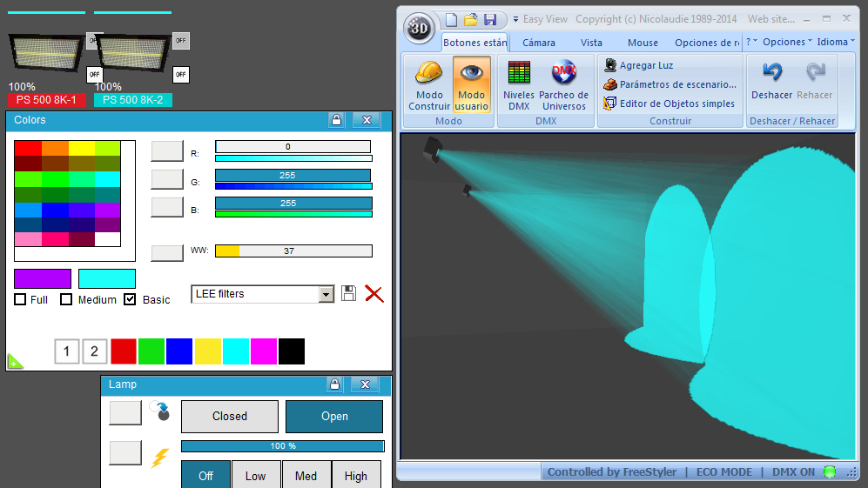Image resolution: width=868 pixels, height=488 pixels.
Task: Adjust the WW slider showing 37
Action: click(293, 251)
